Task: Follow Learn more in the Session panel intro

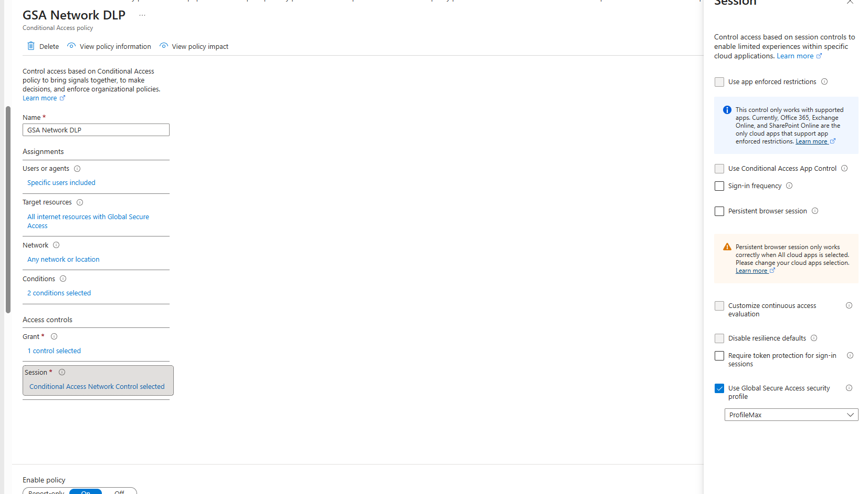Action: tap(799, 56)
